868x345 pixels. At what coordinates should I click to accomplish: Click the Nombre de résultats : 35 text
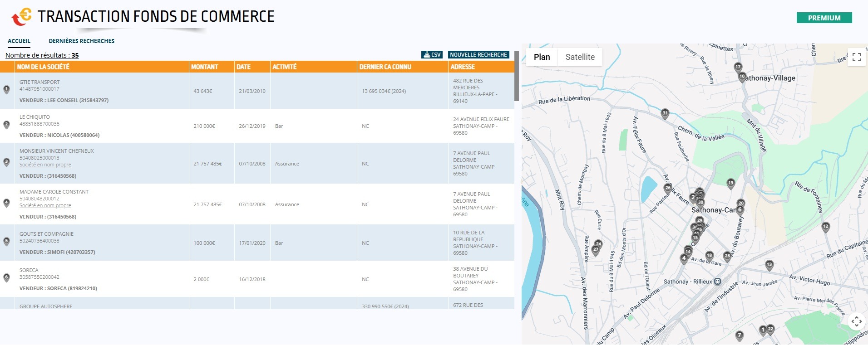42,55
